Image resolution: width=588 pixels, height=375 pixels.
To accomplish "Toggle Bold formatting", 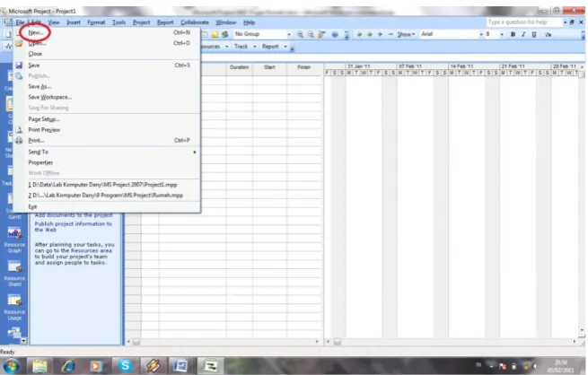I will tap(513, 34).
